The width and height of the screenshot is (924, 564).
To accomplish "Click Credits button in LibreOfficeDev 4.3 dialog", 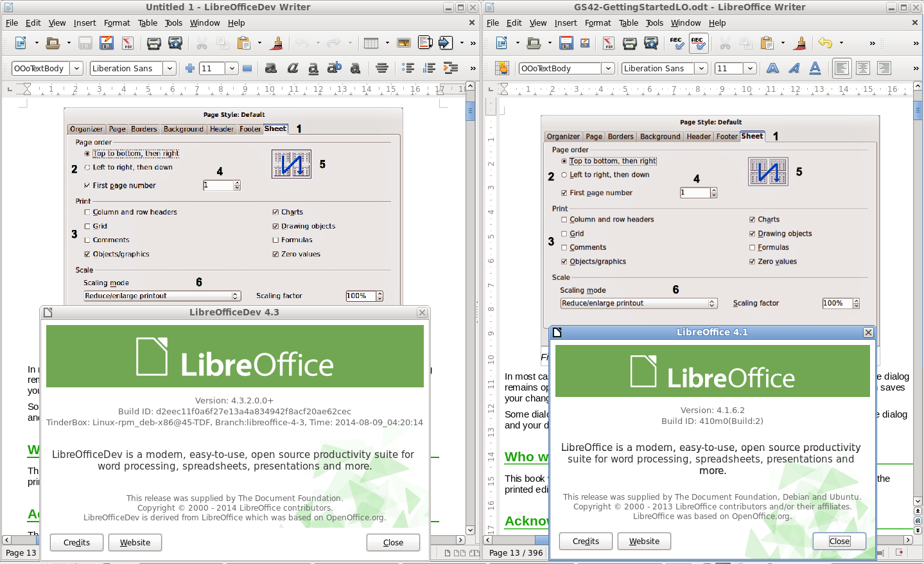I will tap(76, 542).
